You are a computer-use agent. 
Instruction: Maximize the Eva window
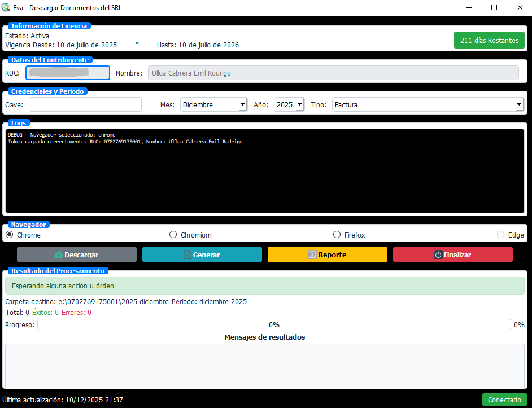coord(494,8)
